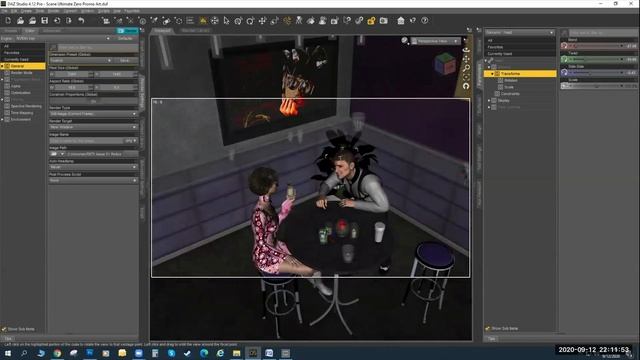Select Tone Mapping category
The height and width of the screenshot is (360, 640).
22,113
